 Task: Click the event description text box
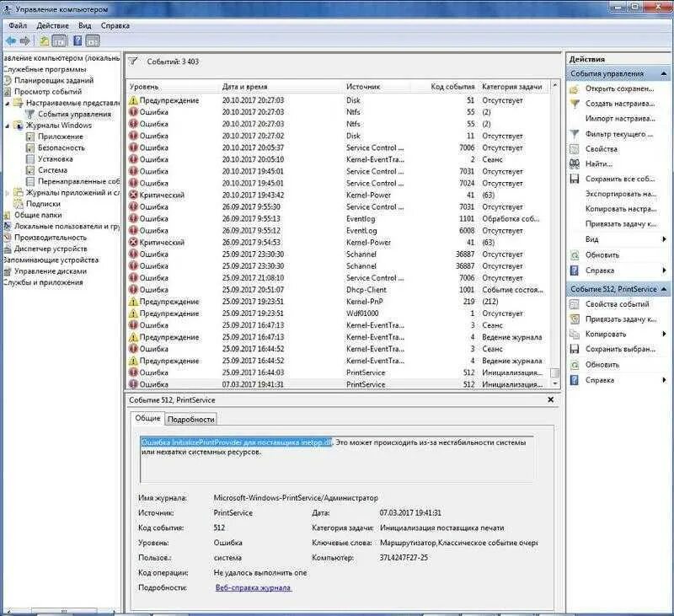pos(337,459)
